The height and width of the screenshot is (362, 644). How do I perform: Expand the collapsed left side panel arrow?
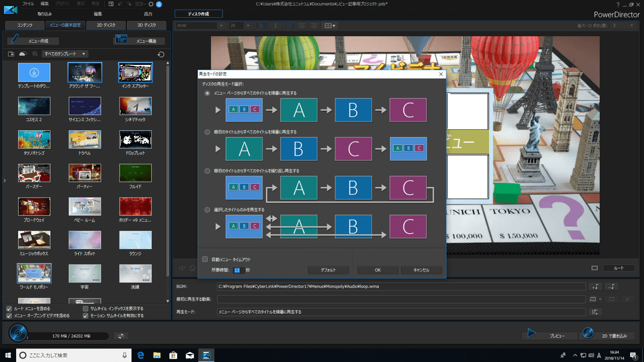tap(4, 180)
